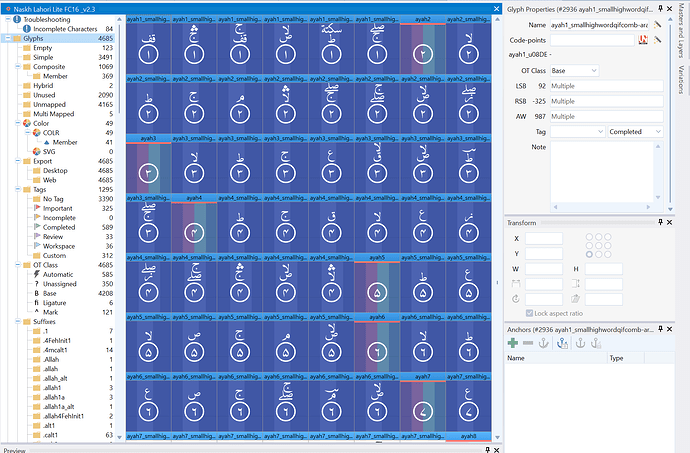Select bottom-center transform reference point
Viewport: 690px width, 453px height.
click(x=598, y=254)
